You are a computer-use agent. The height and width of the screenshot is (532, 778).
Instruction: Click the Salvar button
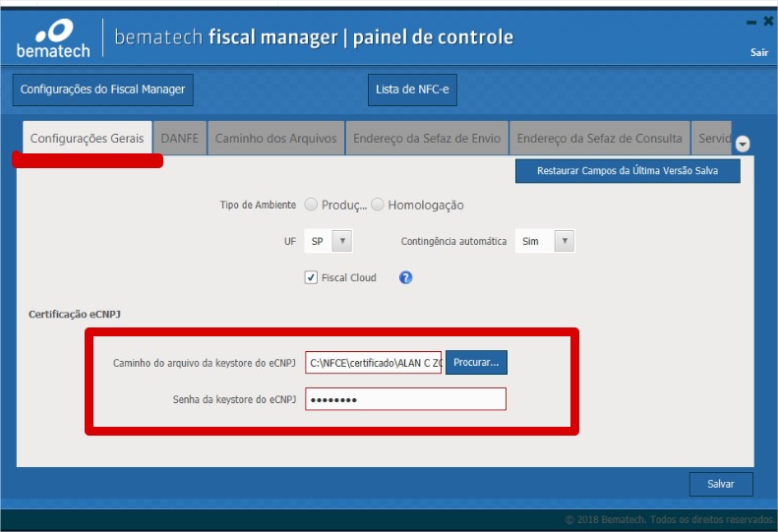720,484
